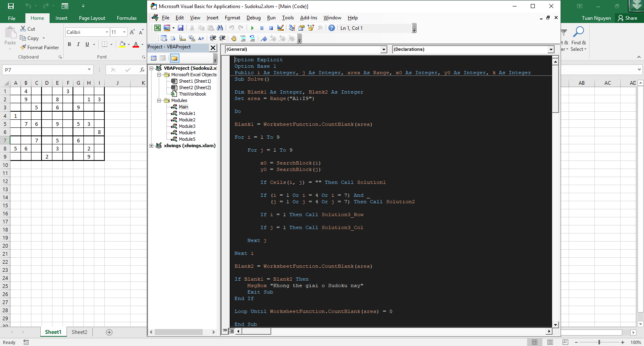Image resolution: width=644 pixels, height=346 pixels.
Task: Save the project using the floppy disk icon
Action: point(181,28)
